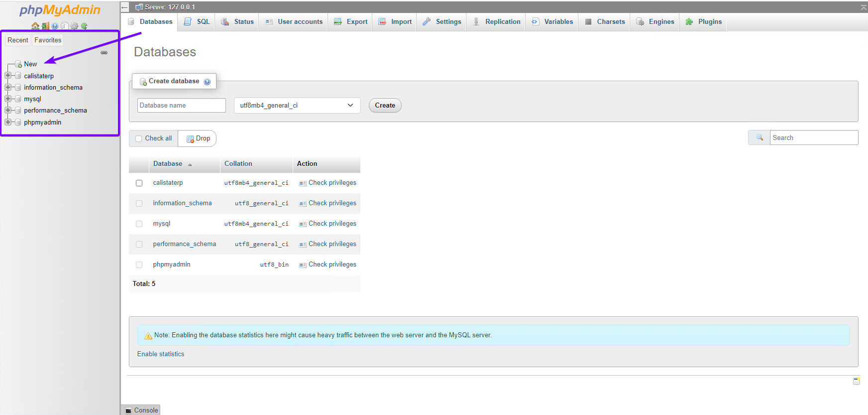Reload navigation panel with green refresh icon
868x415 pixels.
pos(84,26)
